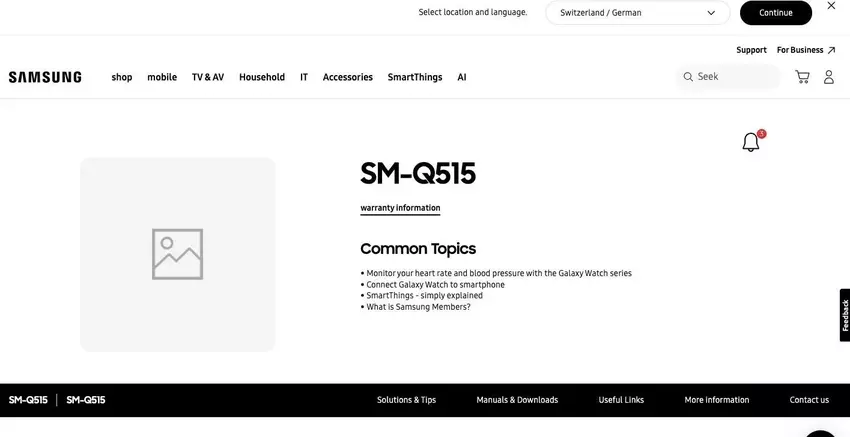This screenshot has width=850, height=437.
Task: Click the user account icon
Action: click(828, 77)
